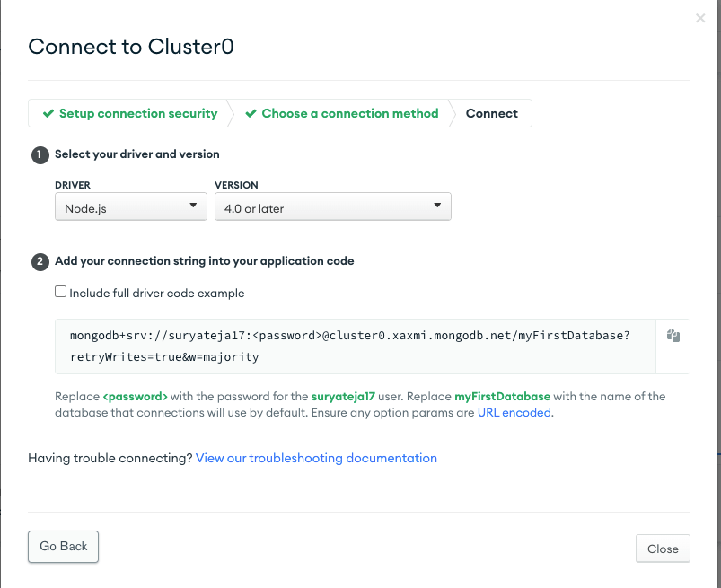Click the arrow on the Driver dropdown

pyautogui.click(x=193, y=206)
